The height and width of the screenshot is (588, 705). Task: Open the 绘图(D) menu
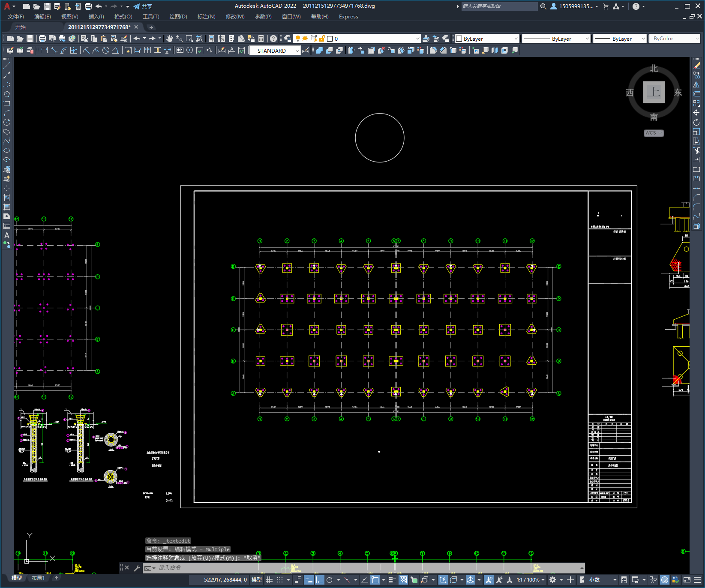tap(178, 17)
